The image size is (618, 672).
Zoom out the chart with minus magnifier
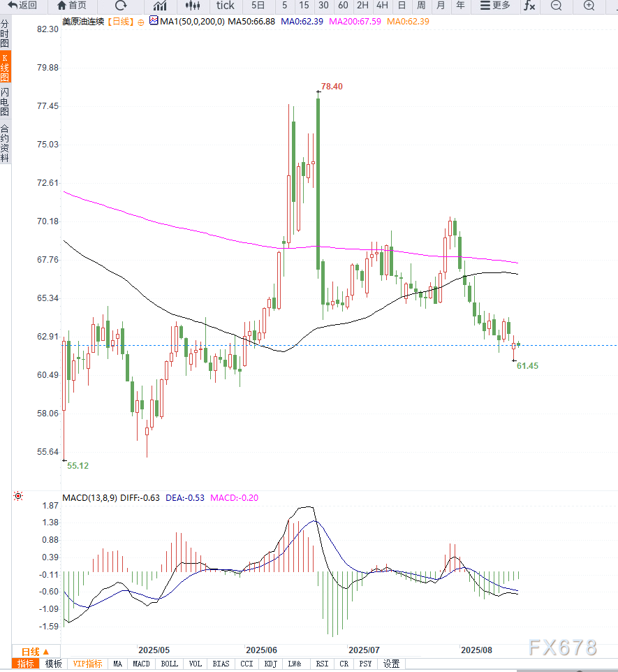556,6
